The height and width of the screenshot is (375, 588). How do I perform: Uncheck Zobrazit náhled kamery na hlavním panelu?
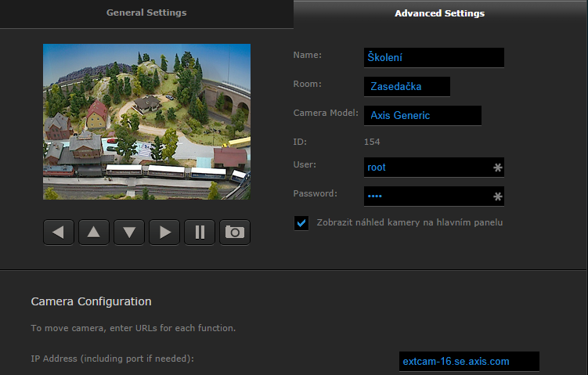(x=301, y=223)
